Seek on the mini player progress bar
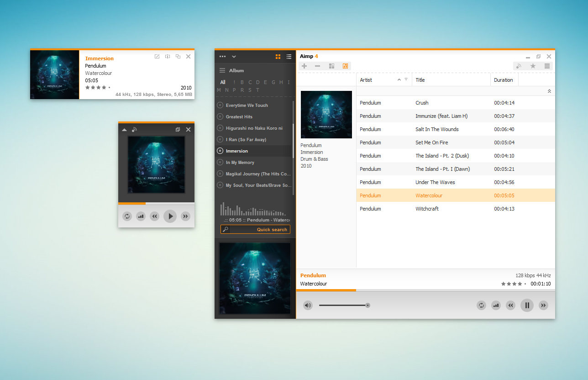Screen dimensions: 588x380 click(x=156, y=203)
